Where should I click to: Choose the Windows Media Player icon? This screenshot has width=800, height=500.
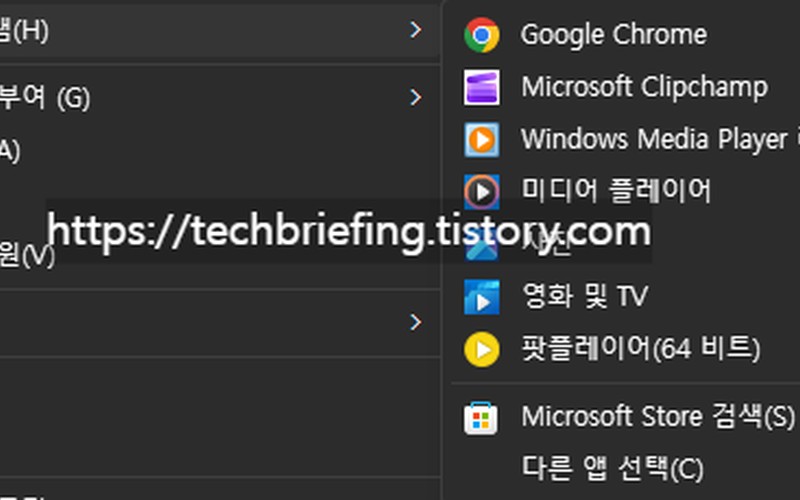(x=482, y=139)
